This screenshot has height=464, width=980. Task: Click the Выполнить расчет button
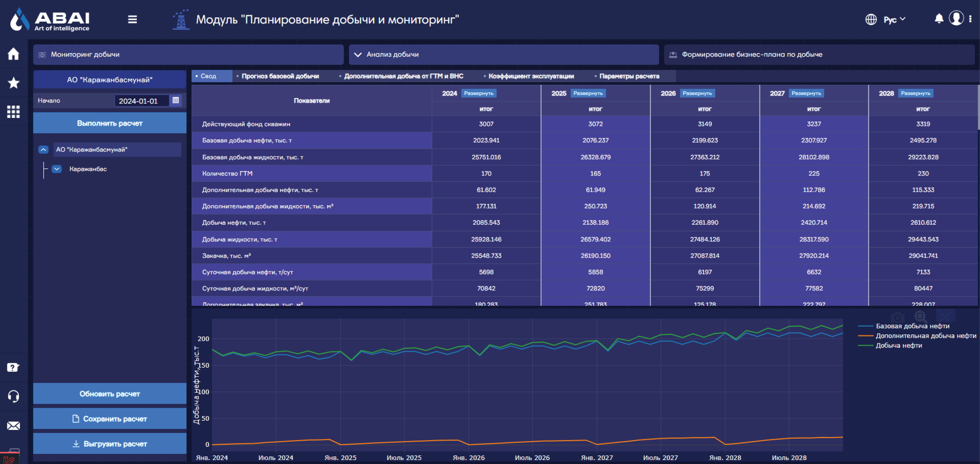pos(109,123)
